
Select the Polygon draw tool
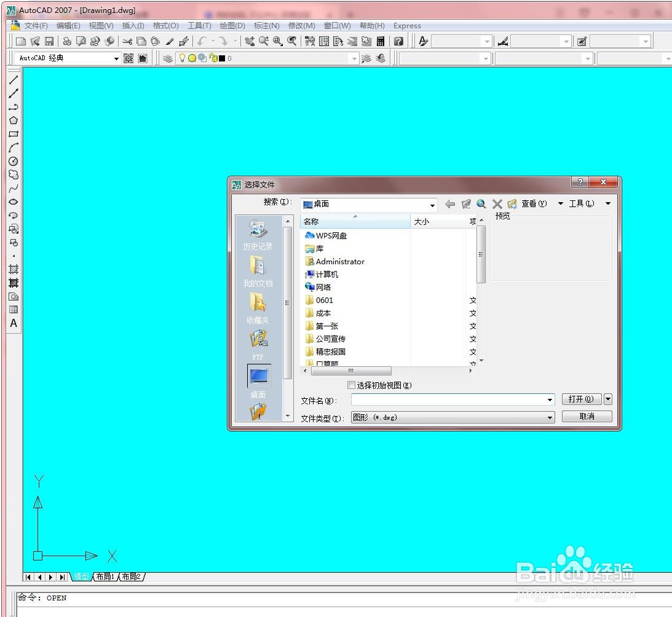click(x=14, y=120)
